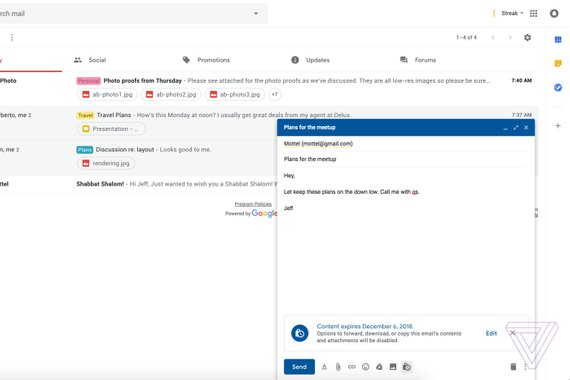
Task: Click Edit link for content expiration
Action: point(491,333)
